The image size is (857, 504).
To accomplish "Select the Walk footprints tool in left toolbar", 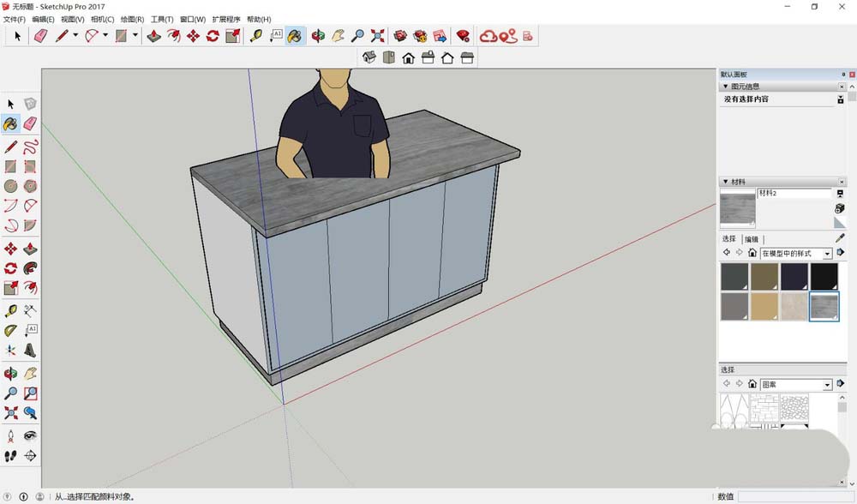I will (10, 456).
